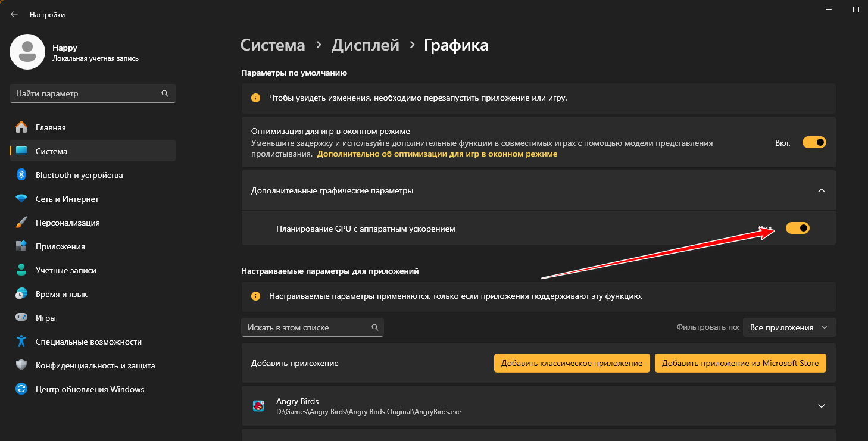Open Bluetooth и устройства via its icon
868x441 pixels.
21,175
